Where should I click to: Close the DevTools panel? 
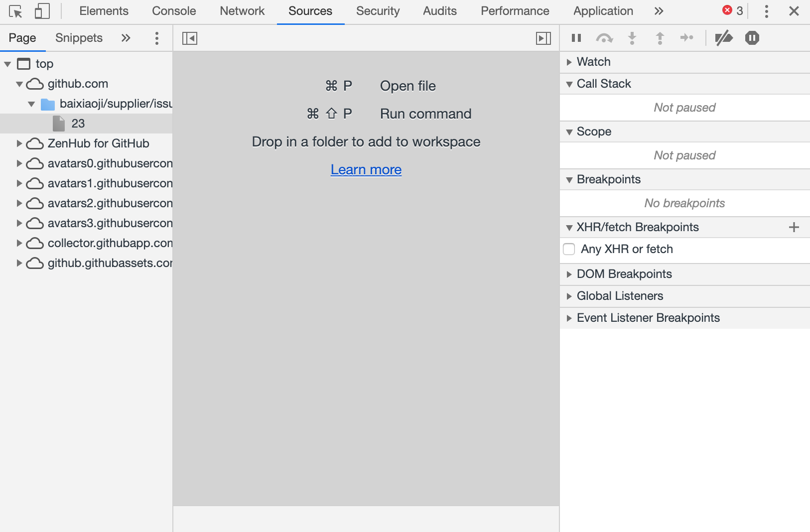[x=794, y=11]
